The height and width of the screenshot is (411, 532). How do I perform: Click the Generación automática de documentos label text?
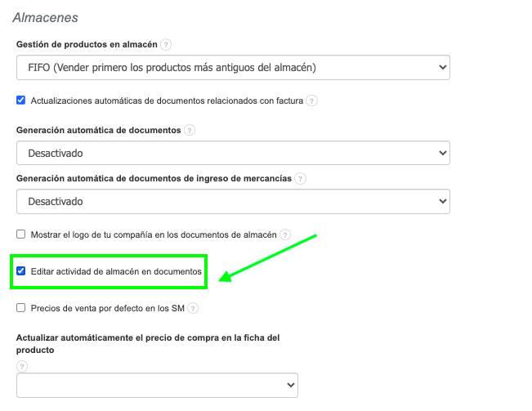coord(97,131)
